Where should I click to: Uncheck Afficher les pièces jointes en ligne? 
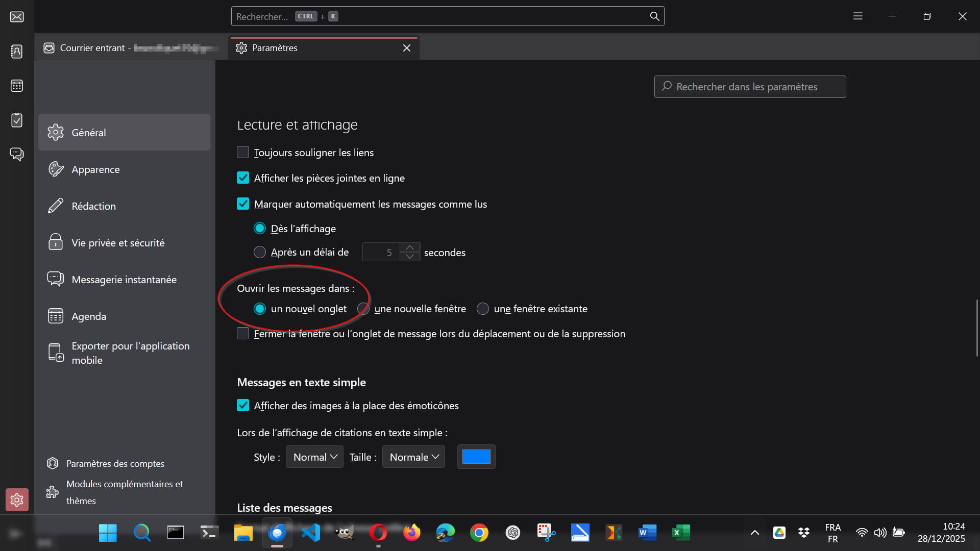[243, 178]
